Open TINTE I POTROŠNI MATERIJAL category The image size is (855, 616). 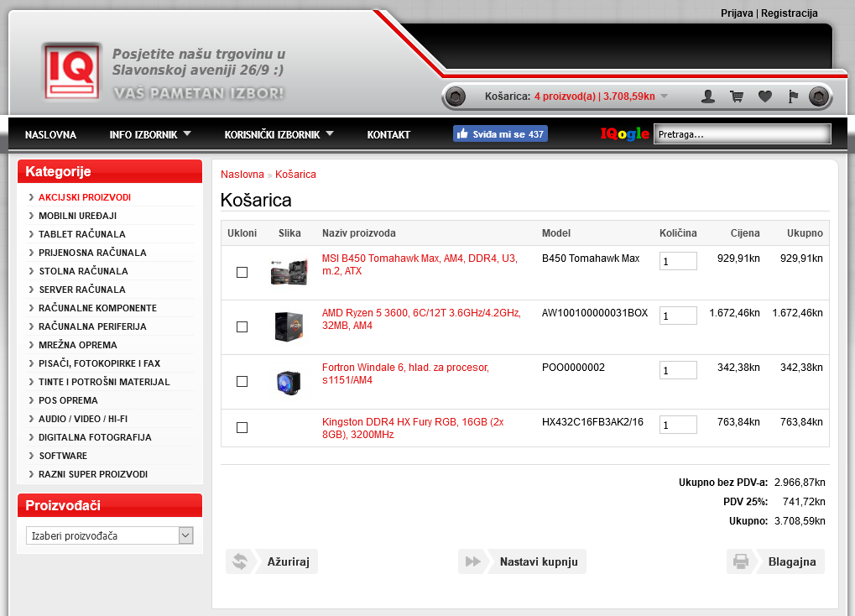pos(104,382)
